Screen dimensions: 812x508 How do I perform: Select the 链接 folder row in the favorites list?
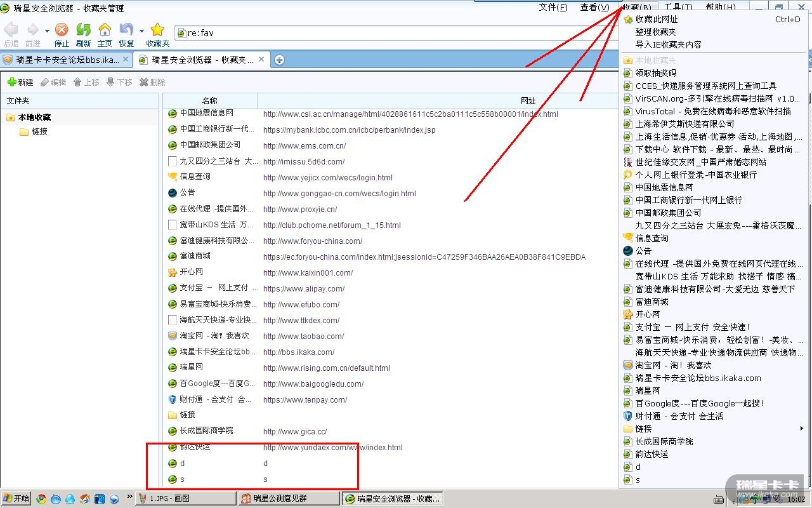pos(391,415)
